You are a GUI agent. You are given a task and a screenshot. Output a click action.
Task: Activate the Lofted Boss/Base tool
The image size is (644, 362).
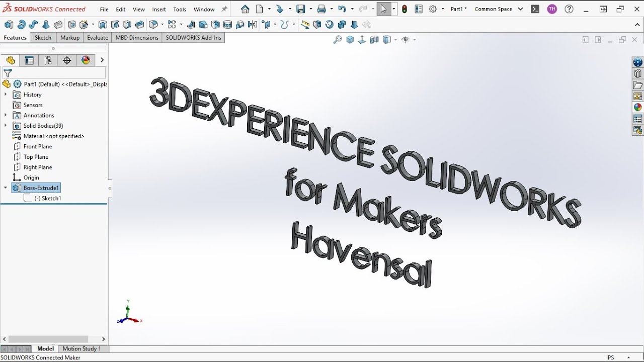(46, 25)
